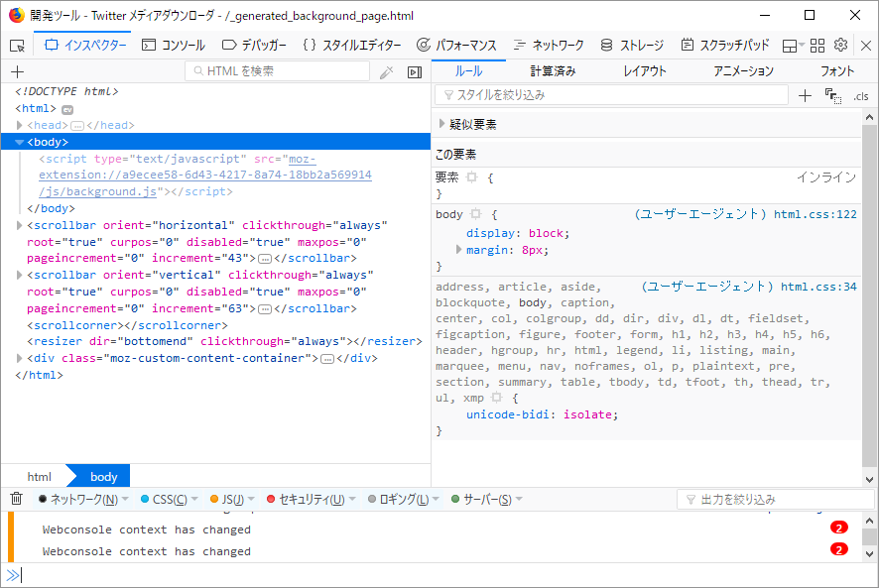Open the Storage tab

click(631, 45)
